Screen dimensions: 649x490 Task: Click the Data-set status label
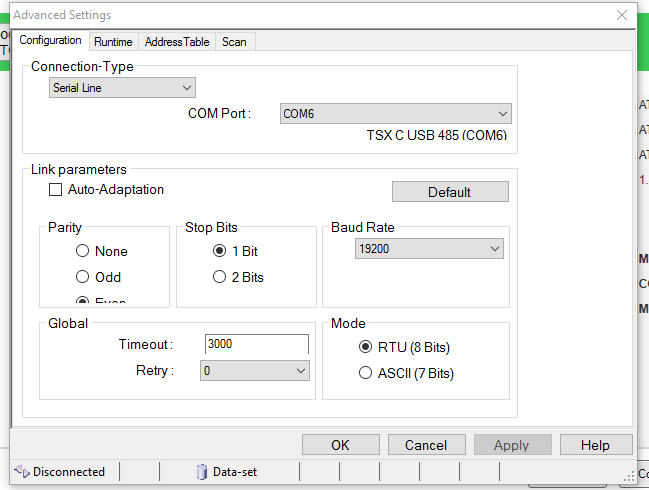(235, 472)
